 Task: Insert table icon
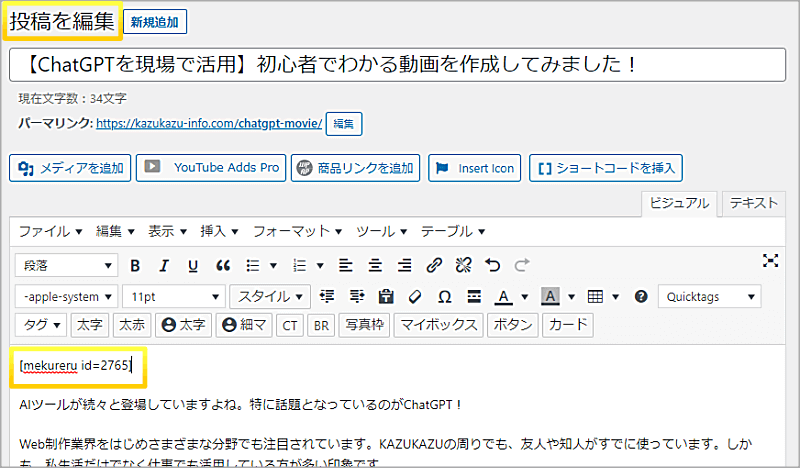click(x=595, y=297)
